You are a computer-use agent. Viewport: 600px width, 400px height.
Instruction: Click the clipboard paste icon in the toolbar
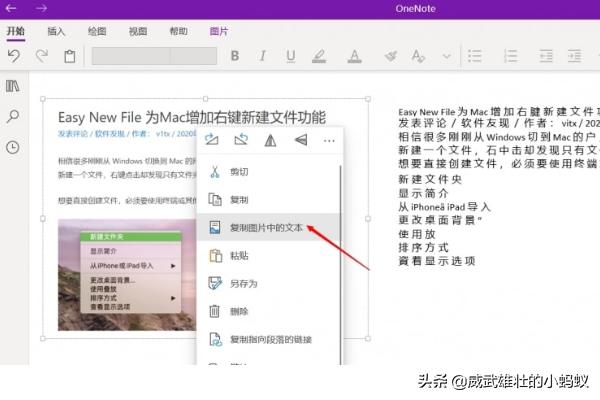70,56
